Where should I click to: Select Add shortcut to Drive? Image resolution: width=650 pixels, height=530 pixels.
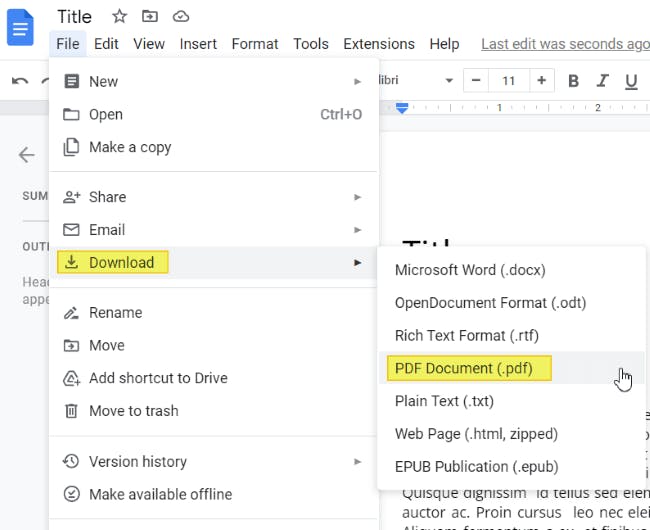[x=213, y=378]
